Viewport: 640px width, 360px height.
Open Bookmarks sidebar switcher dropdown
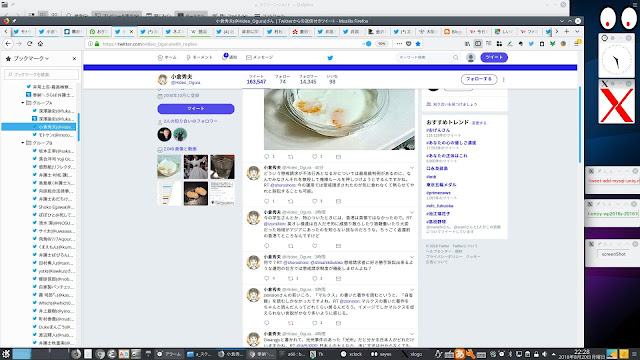(x=31, y=58)
